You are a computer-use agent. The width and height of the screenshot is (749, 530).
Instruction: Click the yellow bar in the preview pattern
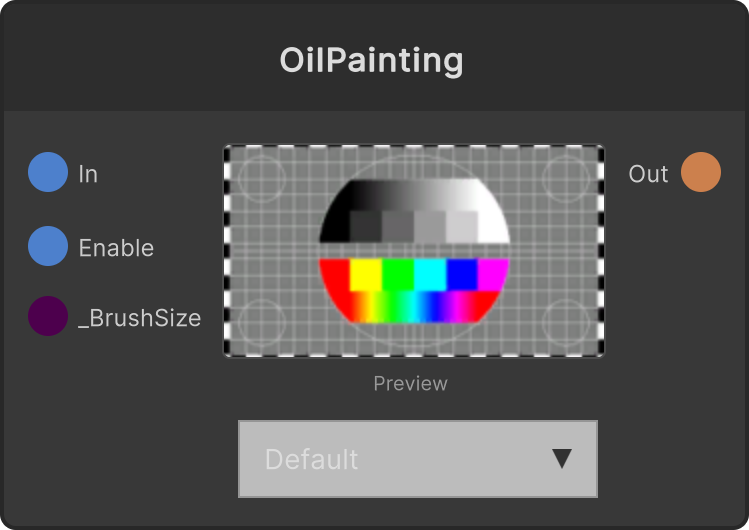[x=366, y=275]
